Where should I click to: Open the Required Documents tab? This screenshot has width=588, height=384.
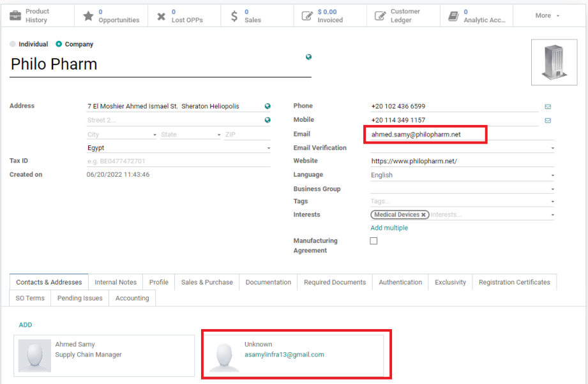coord(335,282)
